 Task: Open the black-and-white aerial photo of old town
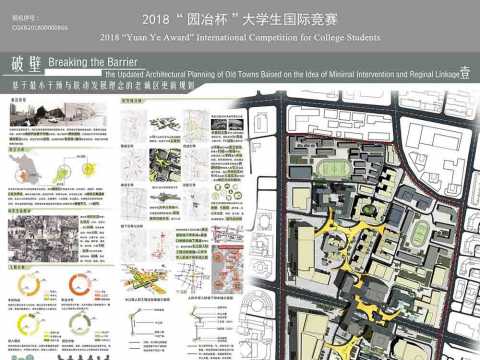click(x=43, y=238)
